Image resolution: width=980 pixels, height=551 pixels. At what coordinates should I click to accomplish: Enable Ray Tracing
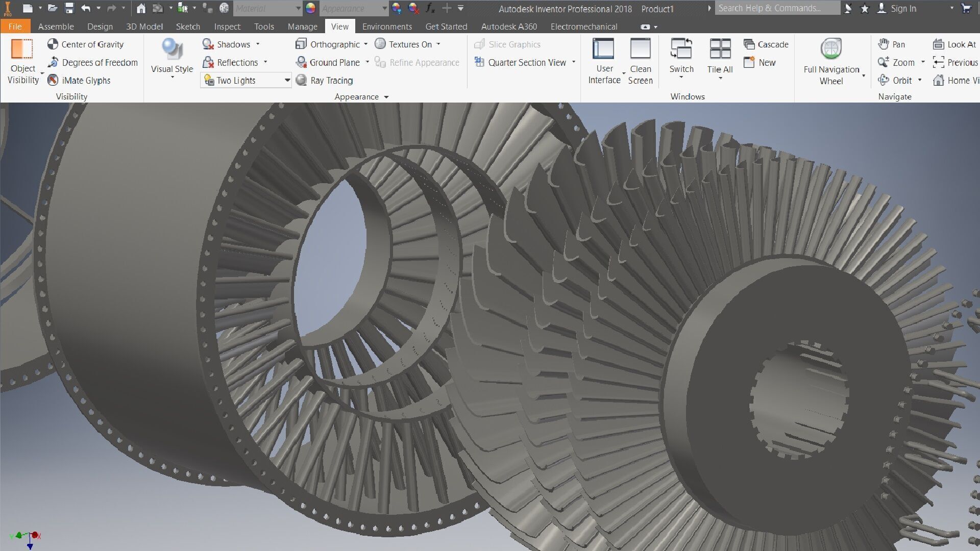[x=325, y=80]
